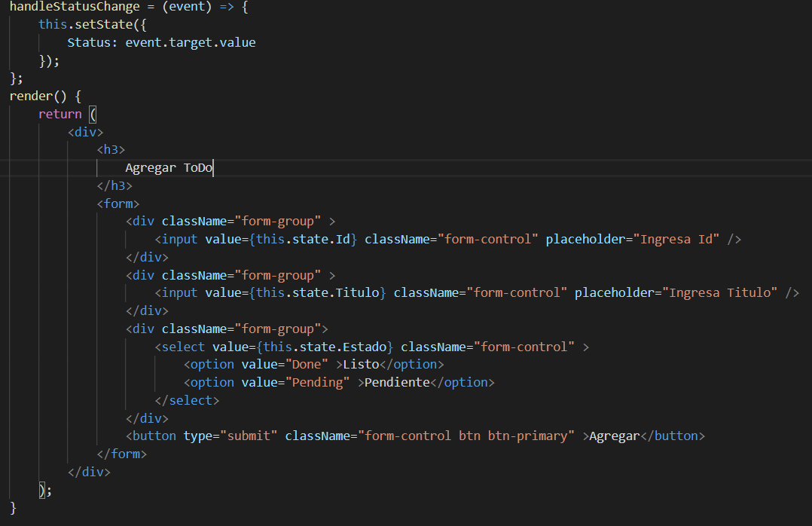
Task: Click the "Done" option value string
Action: tap(307, 365)
